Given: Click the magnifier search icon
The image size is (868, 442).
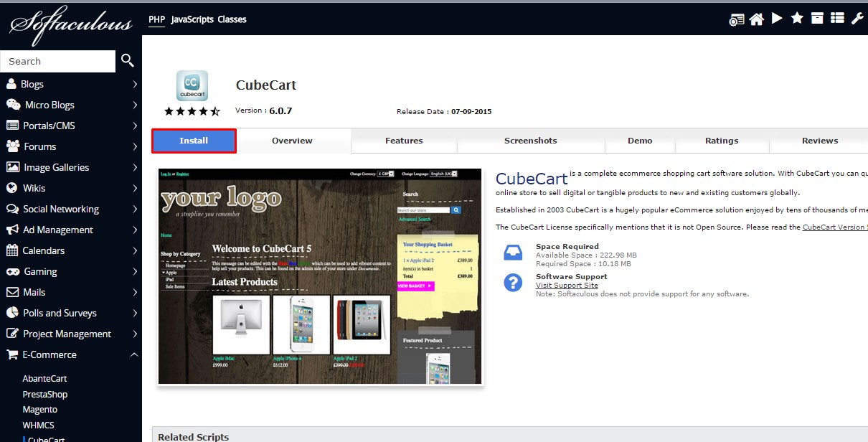Looking at the screenshot, I should 128,60.
